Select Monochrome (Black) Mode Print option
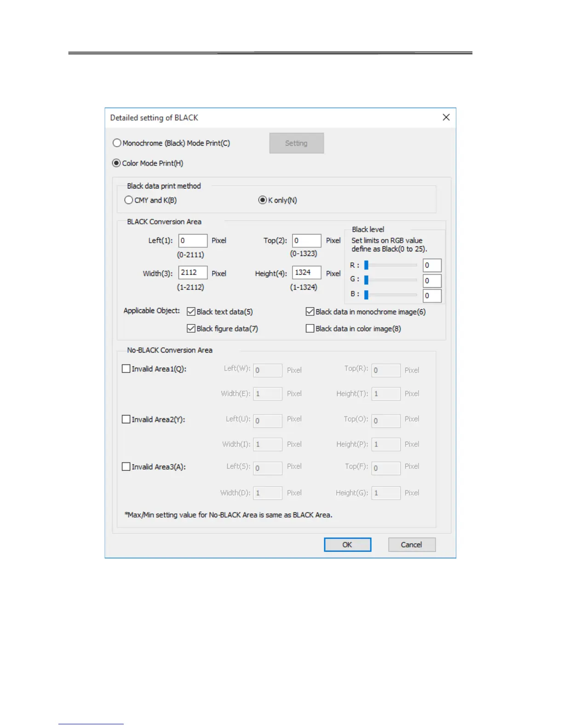Viewport: 563px width, 728px height. 117,143
